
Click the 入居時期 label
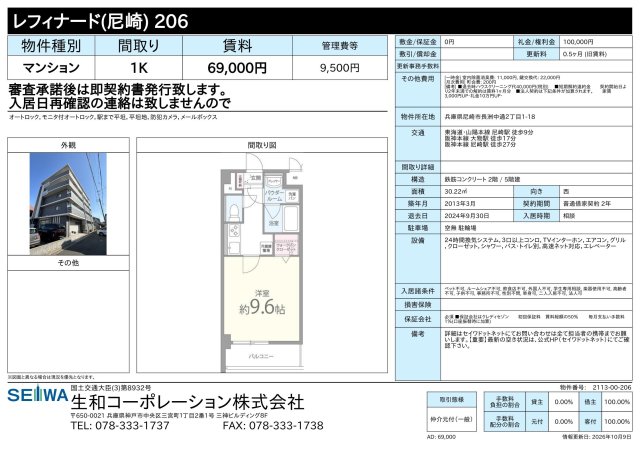[536, 216]
